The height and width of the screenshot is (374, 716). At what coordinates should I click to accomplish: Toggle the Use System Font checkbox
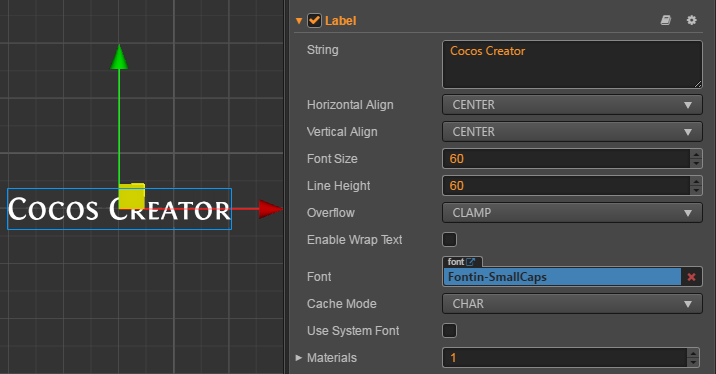[x=449, y=331]
